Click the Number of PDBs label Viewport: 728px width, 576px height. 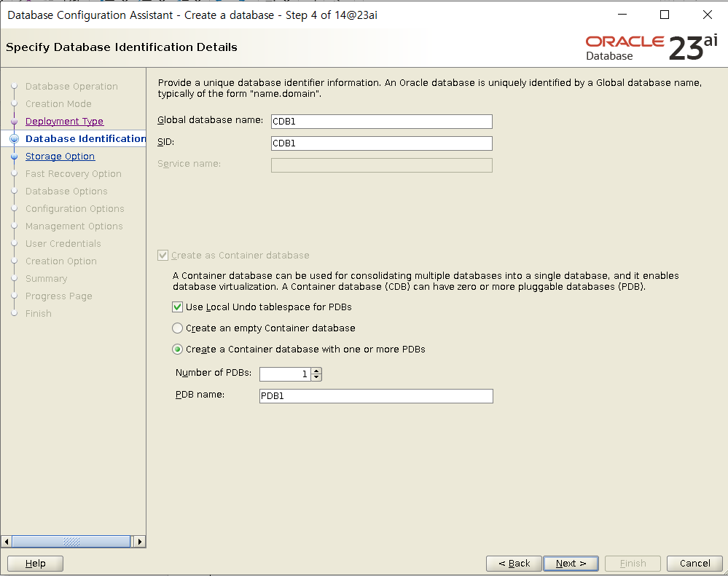tap(214, 373)
